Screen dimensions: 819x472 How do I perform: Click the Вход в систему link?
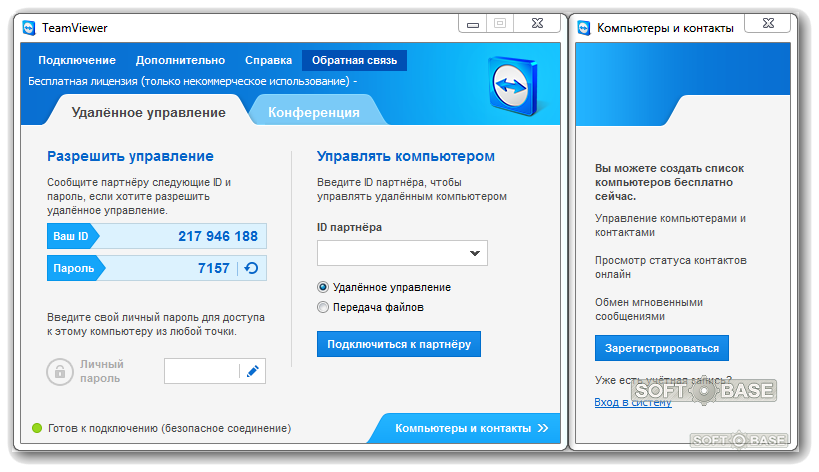click(x=633, y=403)
